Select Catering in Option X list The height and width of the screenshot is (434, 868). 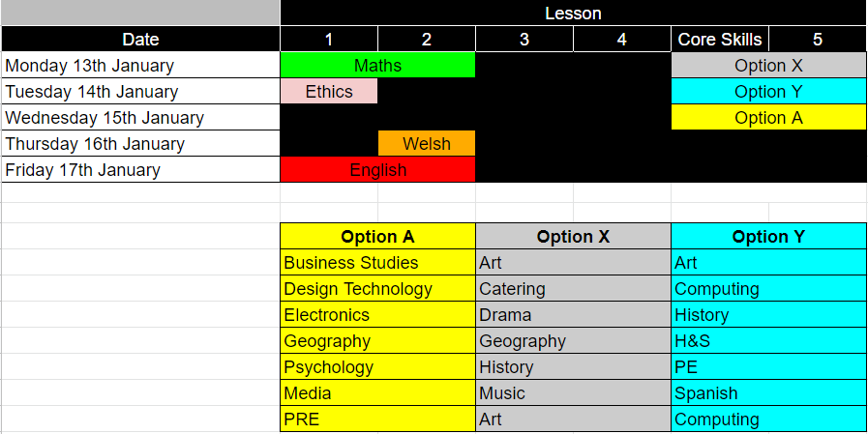(x=573, y=289)
